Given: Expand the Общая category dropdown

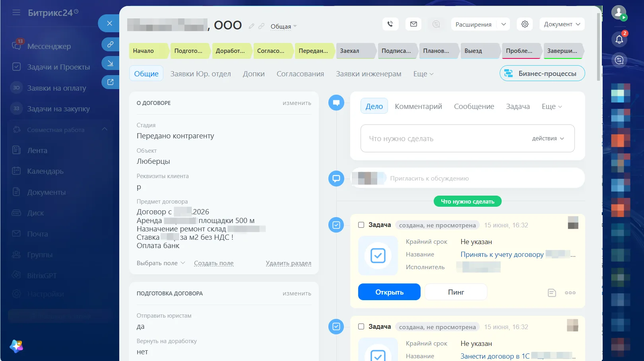Looking at the screenshot, I should (283, 27).
